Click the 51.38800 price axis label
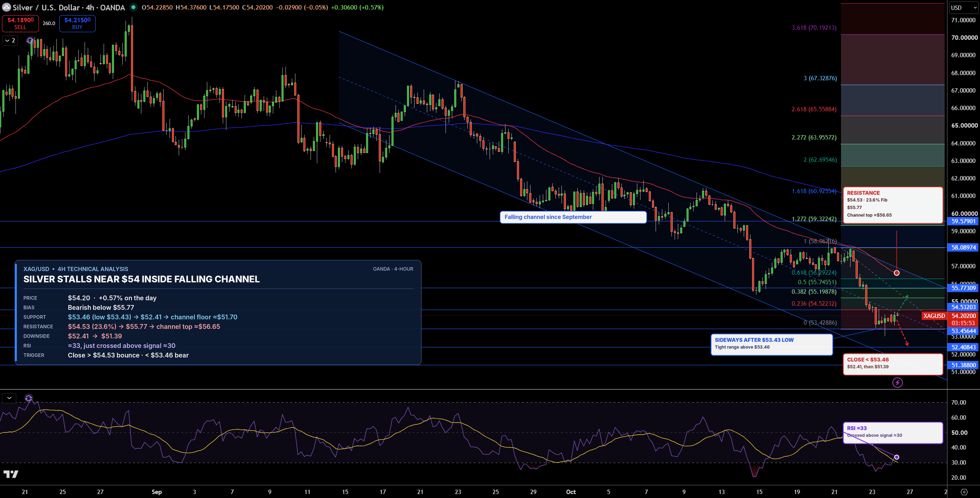This screenshot has width=980, height=498. [x=963, y=365]
